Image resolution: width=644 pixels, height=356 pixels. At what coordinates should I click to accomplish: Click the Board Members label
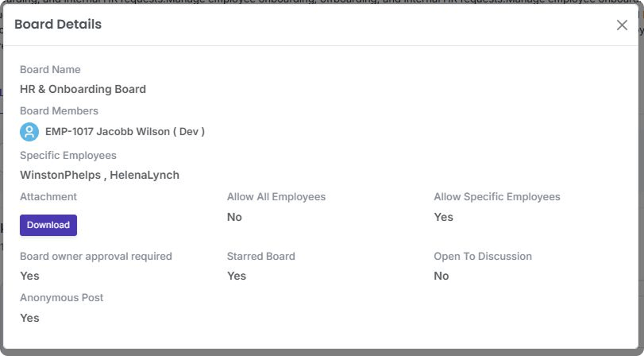coord(59,111)
